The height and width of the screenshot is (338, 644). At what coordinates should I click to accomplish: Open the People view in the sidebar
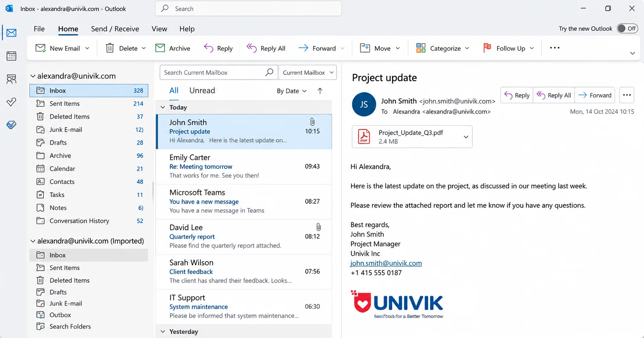12,79
